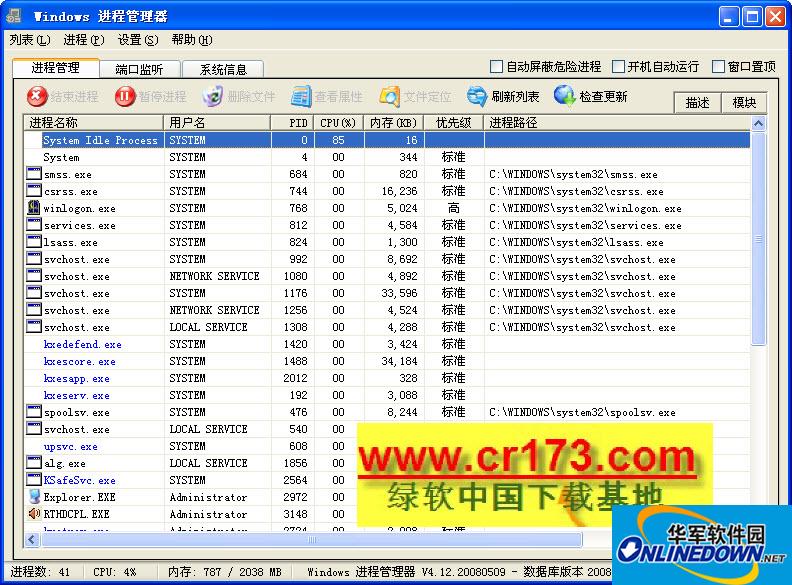The height and width of the screenshot is (585, 792).
Task: Toggle run at startup (开机自动运行) checkbox
Action: pos(618,66)
